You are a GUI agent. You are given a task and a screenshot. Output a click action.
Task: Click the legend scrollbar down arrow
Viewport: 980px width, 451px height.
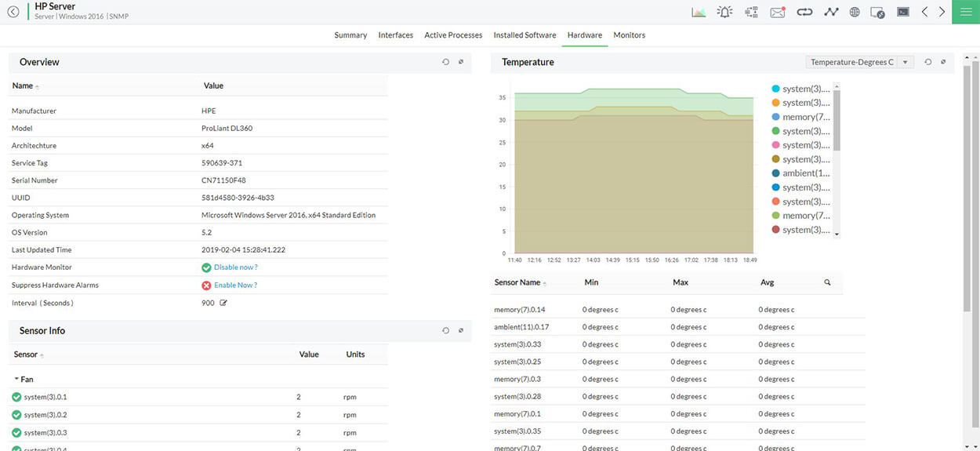(x=837, y=234)
